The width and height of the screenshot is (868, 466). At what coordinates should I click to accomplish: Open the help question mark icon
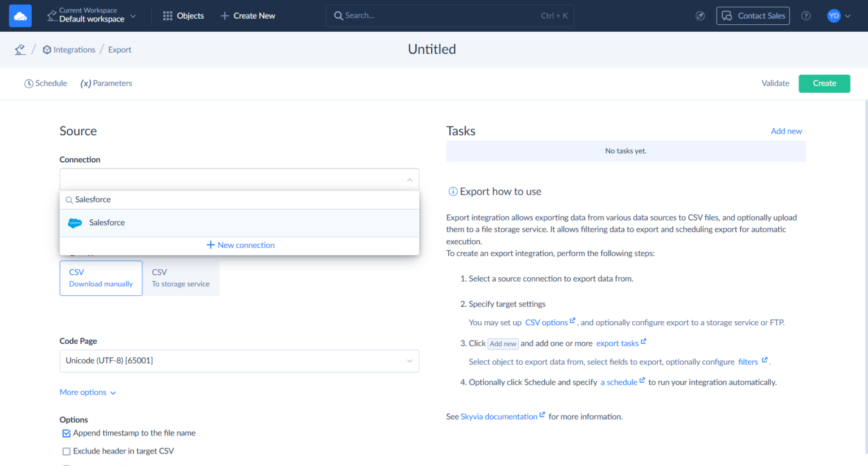[x=805, y=16]
